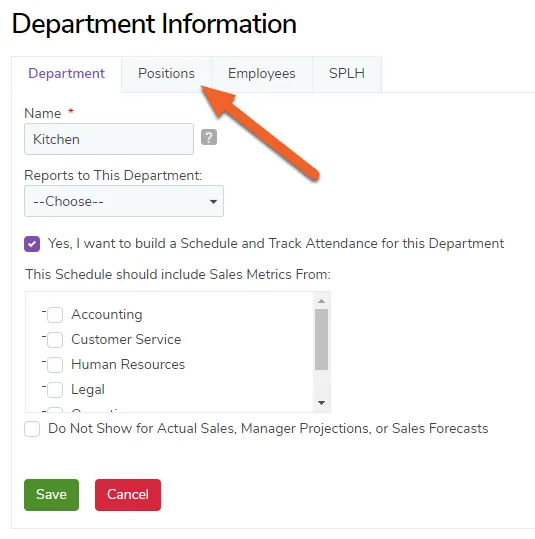The image size is (535, 539).
Task: Cancel editing the department
Action: pos(128,495)
